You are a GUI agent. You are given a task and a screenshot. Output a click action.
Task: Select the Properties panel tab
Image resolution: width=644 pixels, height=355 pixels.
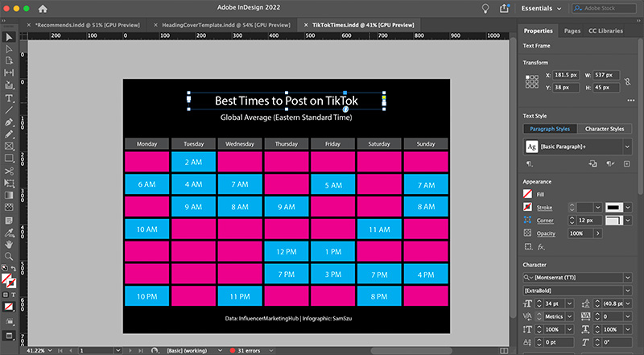tap(538, 31)
